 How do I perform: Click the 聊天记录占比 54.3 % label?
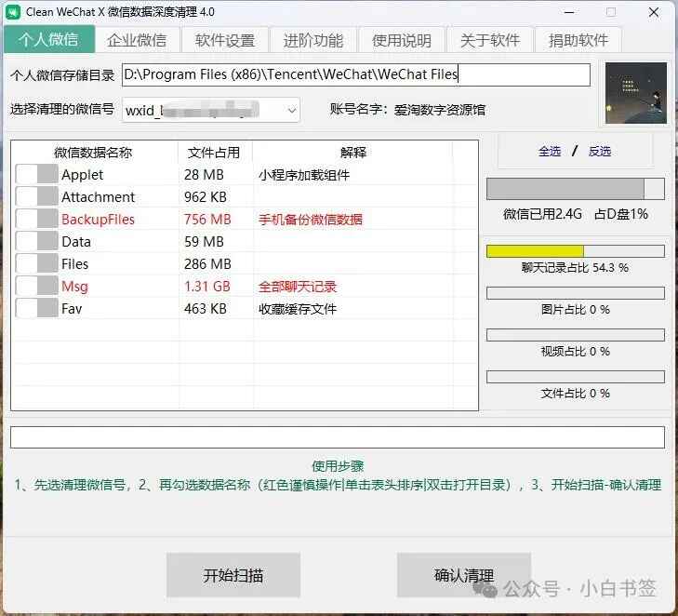[x=575, y=268]
